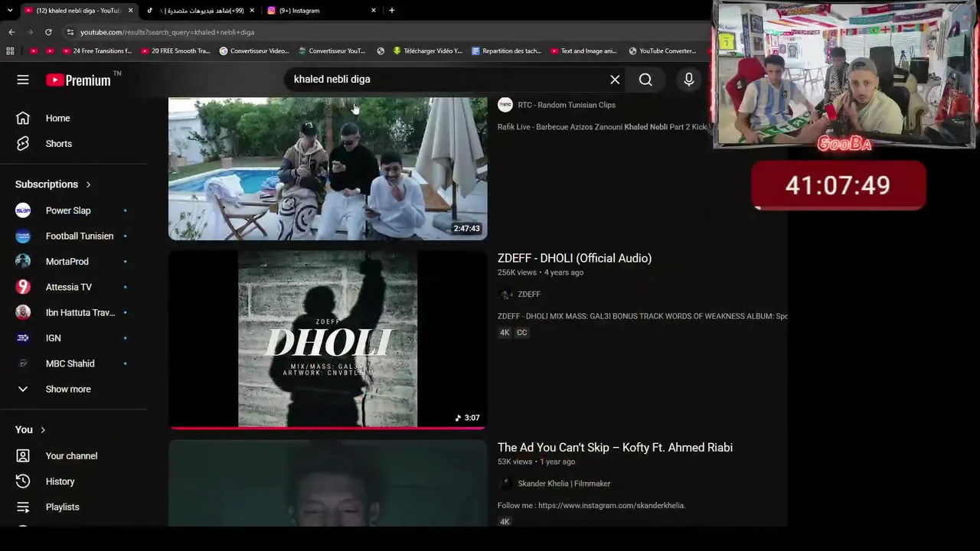Click the Rafik Live description snippet
Image resolution: width=980 pixels, height=551 pixels.
[604, 127]
